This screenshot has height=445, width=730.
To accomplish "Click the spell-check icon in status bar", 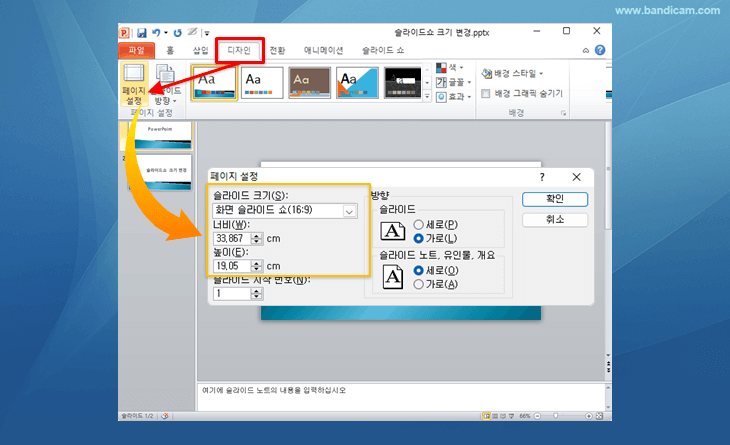I will (165, 416).
